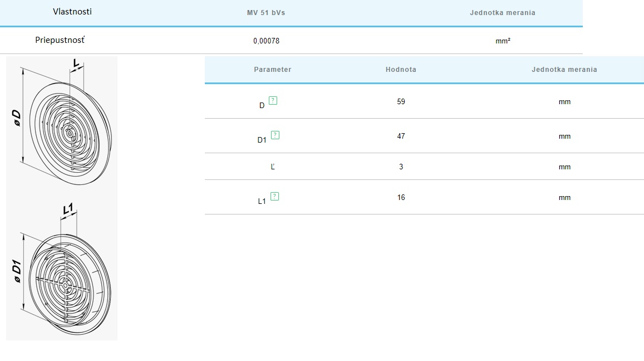This screenshot has height=361, width=644.
Task: Click the question mark icon beside L1
Action: coord(274,197)
